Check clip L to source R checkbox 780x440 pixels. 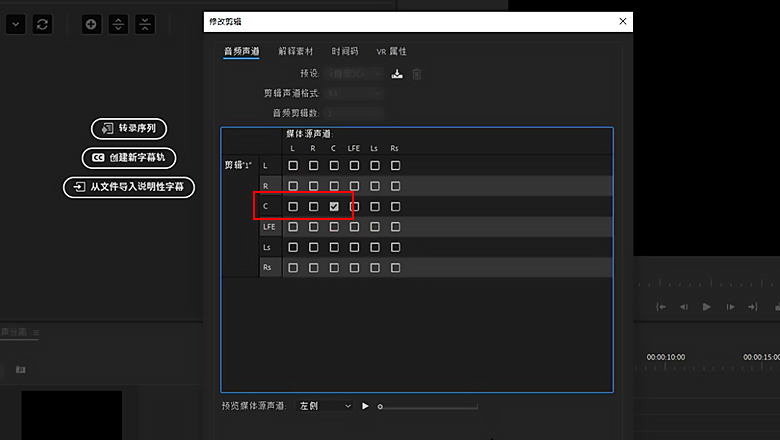pyautogui.click(x=313, y=165)
